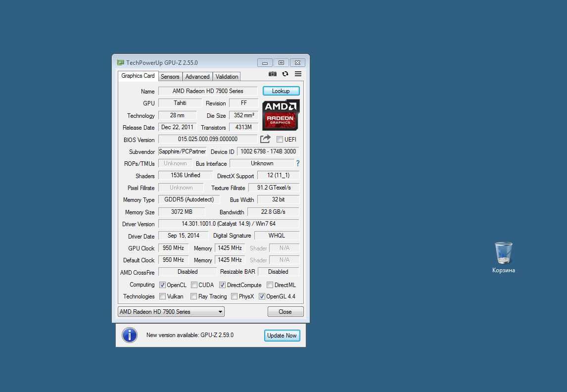Open the Validation tab
The width and height of the screenshot is (567, 392).
227,77
